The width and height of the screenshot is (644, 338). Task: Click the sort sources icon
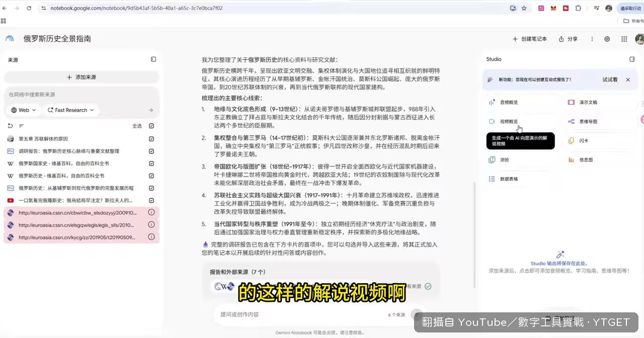22,126
